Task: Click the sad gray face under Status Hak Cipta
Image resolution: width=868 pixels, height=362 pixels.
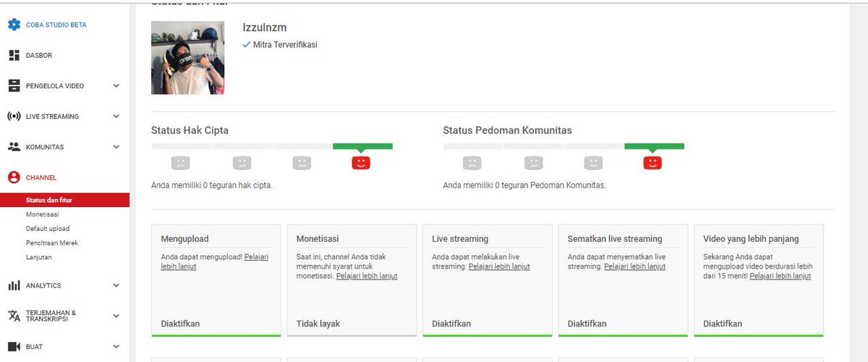Action: [180, 163]
